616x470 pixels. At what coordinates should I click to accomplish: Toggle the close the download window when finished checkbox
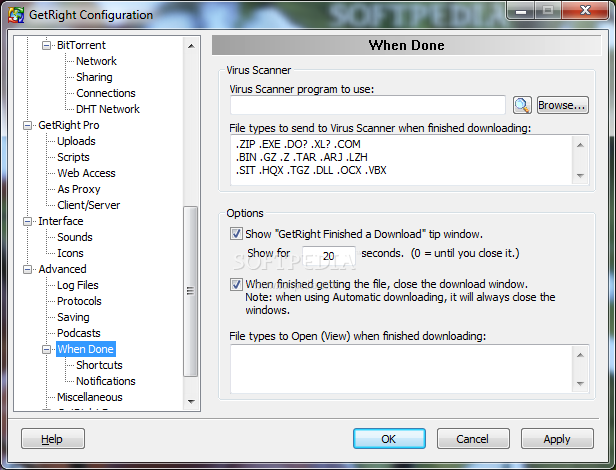[x=236, y=284]
